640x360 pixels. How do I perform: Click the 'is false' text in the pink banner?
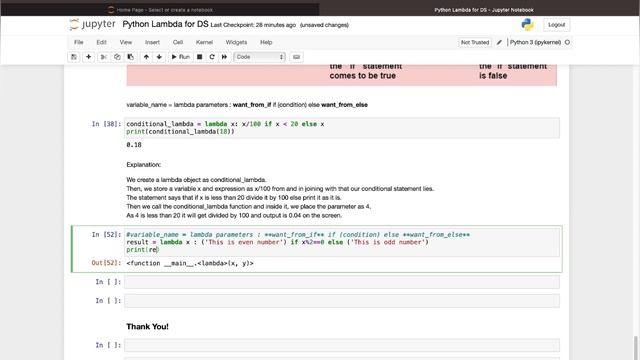pos(493,76)
